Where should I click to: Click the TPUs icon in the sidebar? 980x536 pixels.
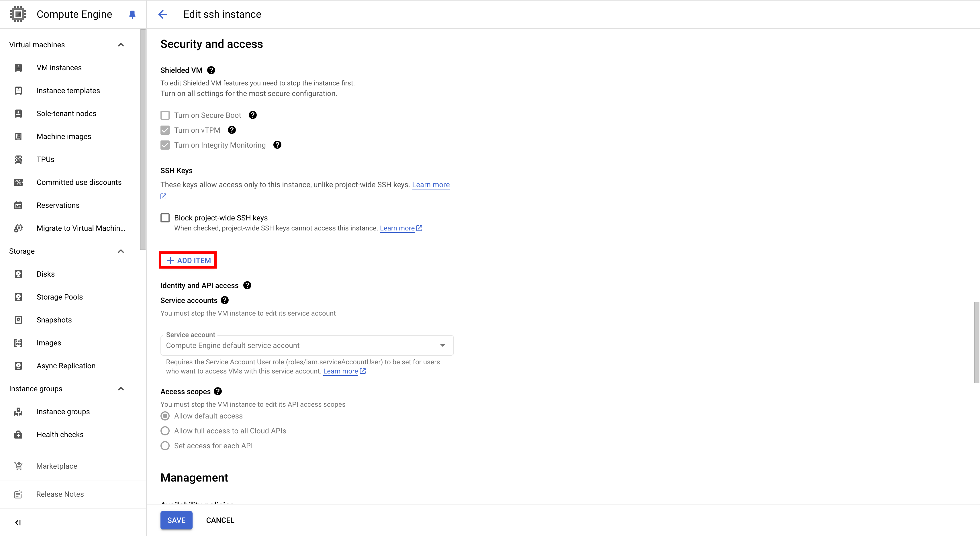tap(18, 159)
